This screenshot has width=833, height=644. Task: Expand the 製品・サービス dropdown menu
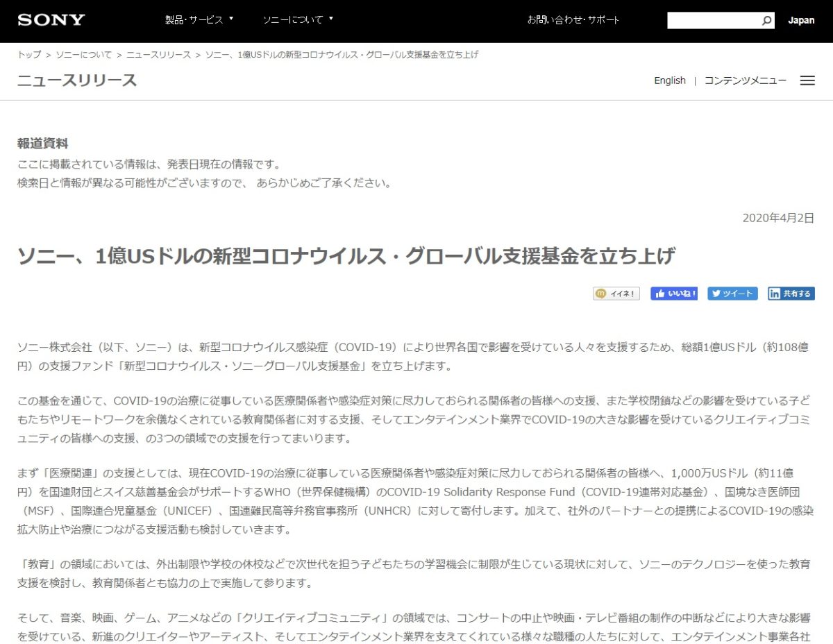pos(199,20)
